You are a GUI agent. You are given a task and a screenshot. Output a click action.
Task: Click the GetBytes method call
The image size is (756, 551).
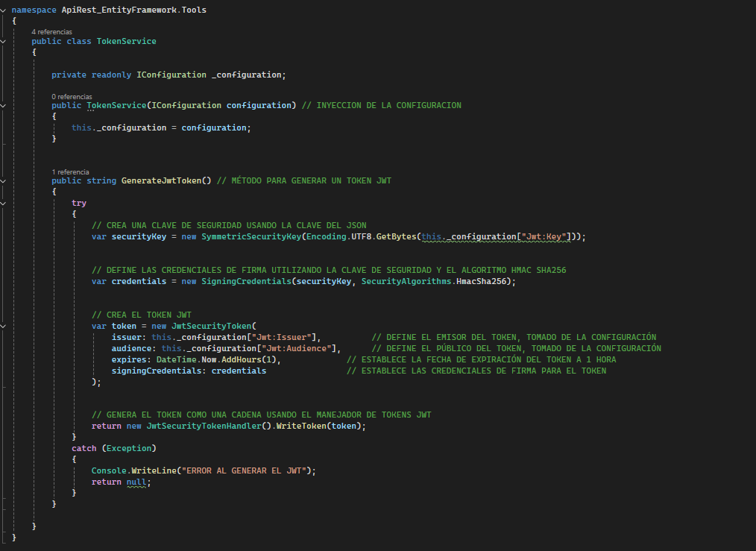396,236
